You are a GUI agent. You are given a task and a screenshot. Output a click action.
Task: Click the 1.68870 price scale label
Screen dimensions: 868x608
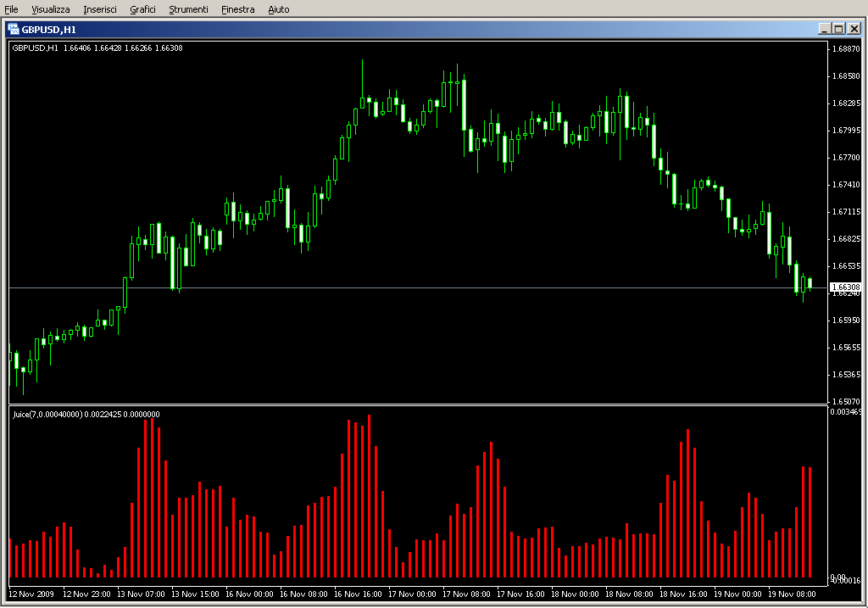click(847, 49)
